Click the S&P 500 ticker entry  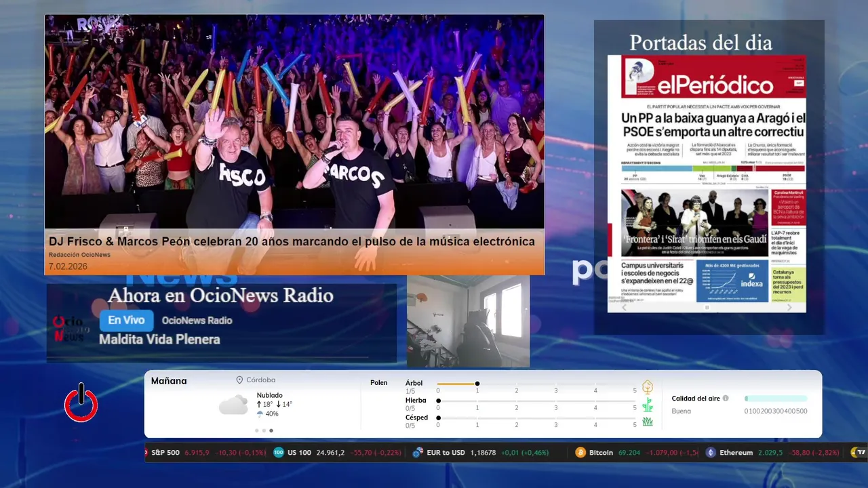[208, 452]
